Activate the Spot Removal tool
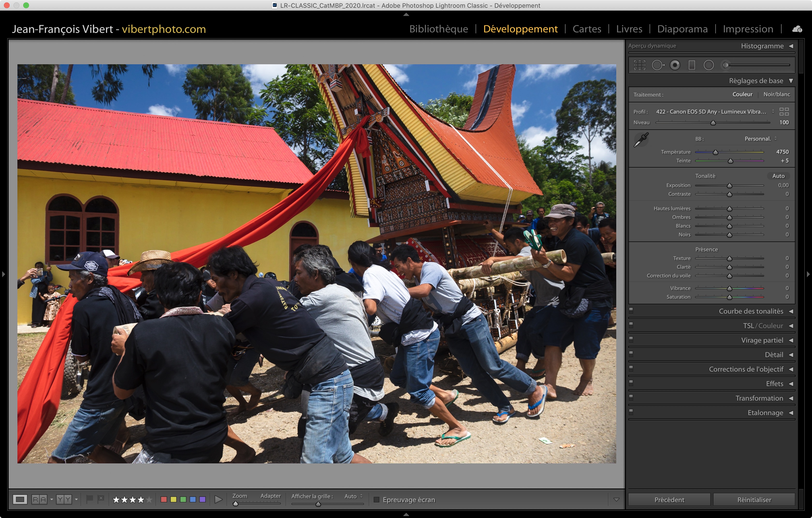The image size is (812, 518). tap(658, 65)
